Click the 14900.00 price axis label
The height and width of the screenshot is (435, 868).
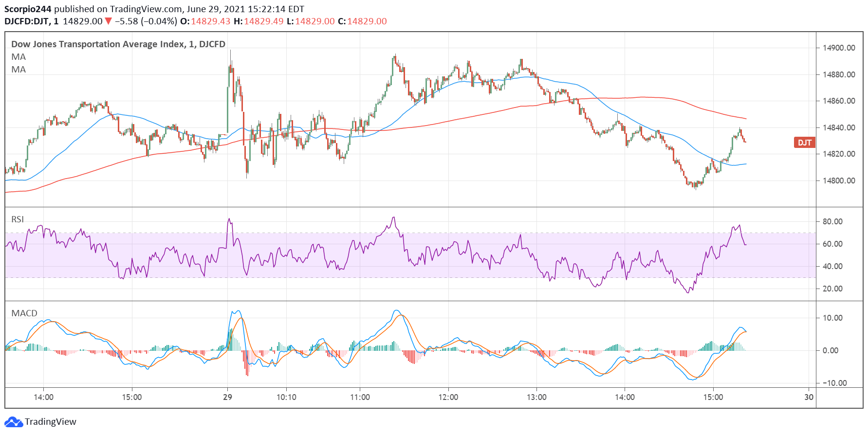click(839, 48)
